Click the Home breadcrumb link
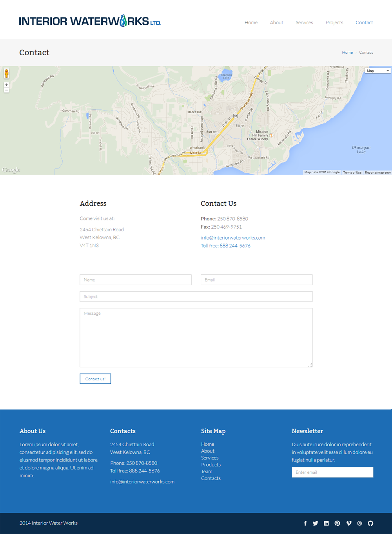The height and width of the screenshot is (534, 392). point(347,53)
